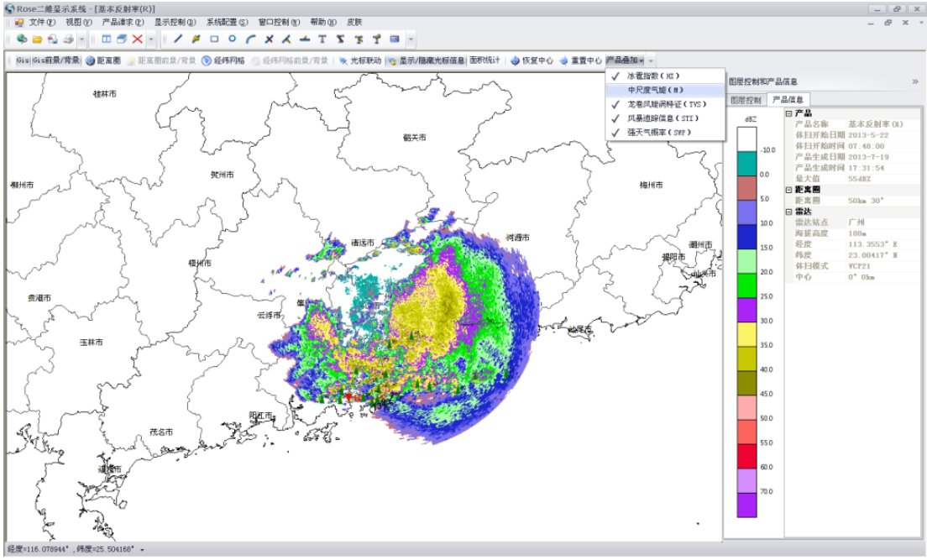This screenshot has height=560, width=927.
Task: Uncheck 风暴追踪信息 (STI) overlay
Action: pyautogui.click(x=665, y=118)
